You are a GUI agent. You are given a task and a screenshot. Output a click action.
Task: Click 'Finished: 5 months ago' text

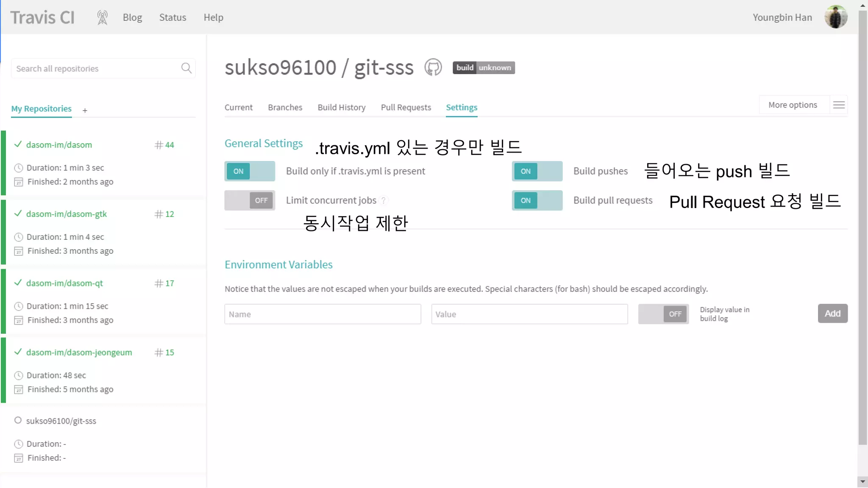click(70, 389)
